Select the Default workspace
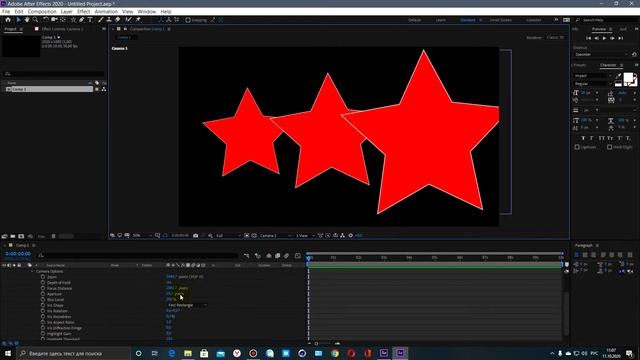 (414, 20)
